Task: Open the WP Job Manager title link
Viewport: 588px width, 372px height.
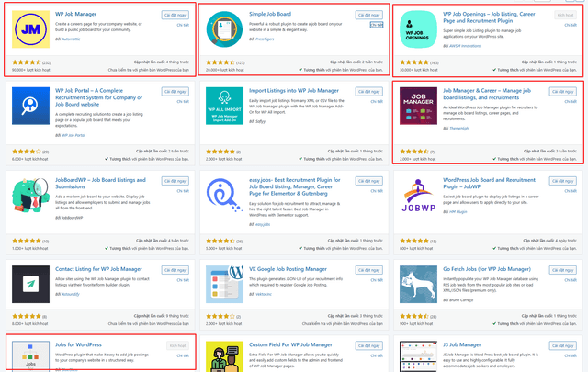Action: tap(75, 14)
